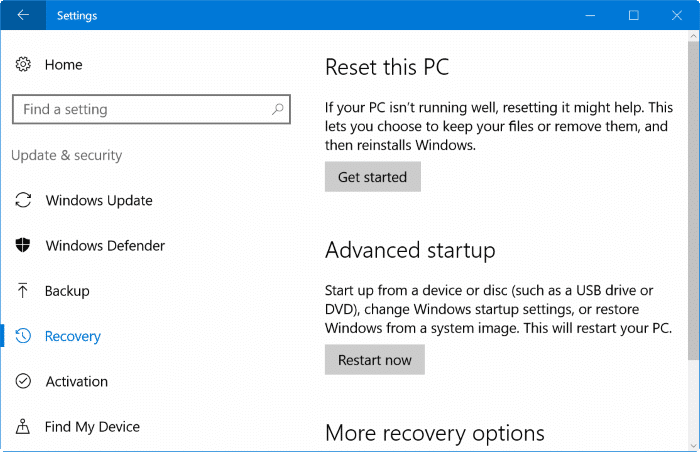Click the Activation checkmark circle icon
700x452 pixels.
[23, 381]
